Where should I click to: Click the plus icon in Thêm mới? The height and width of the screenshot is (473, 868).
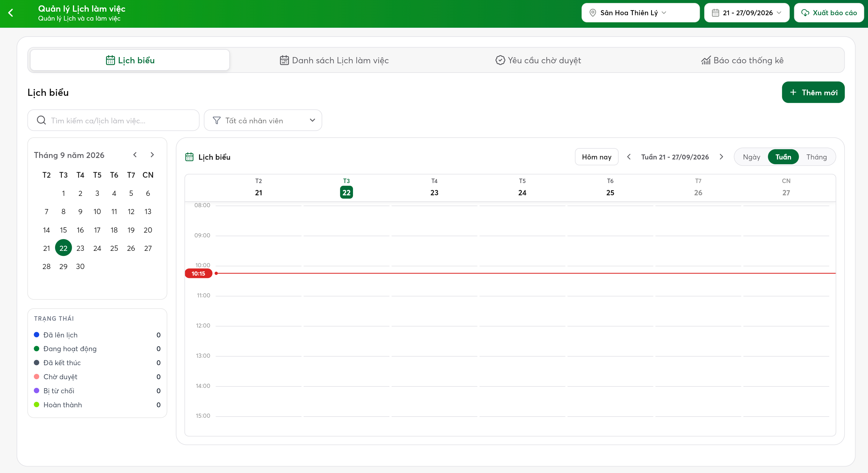click(793, 92)
